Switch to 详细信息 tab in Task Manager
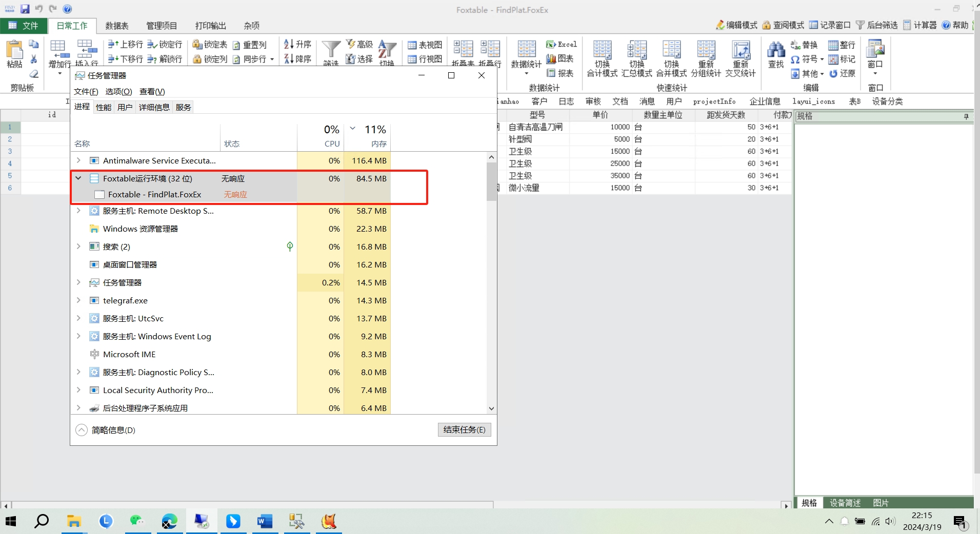This screenshot has width=980, height=534. click(154, 107)
